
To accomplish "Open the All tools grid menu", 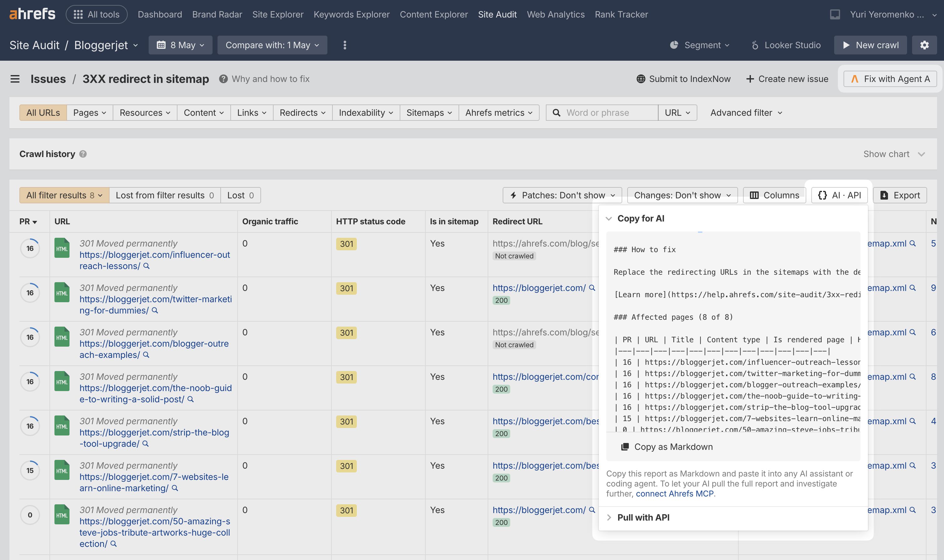I will [x=97, y=14].
